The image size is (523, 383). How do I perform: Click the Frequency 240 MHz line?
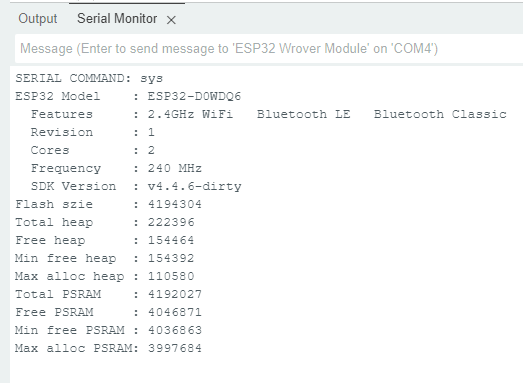tap(116, 168)
